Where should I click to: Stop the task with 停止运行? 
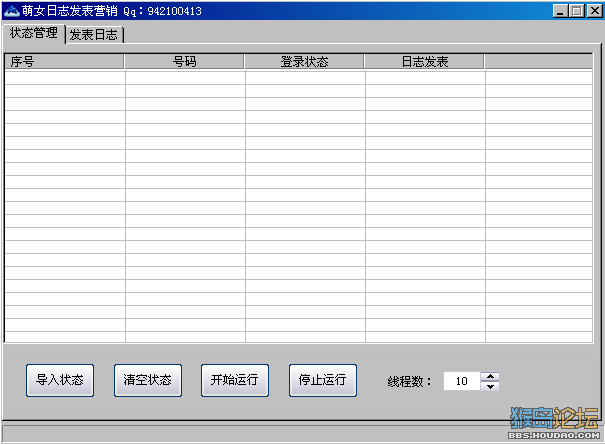click(323, 380)
